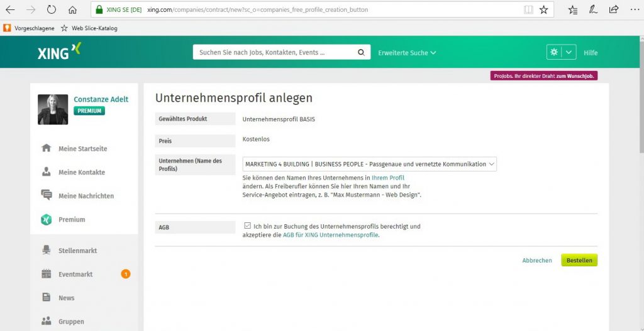Click the green Premium hexagon icon
This screenshot has height=331, width=644.
pos(47,219)
